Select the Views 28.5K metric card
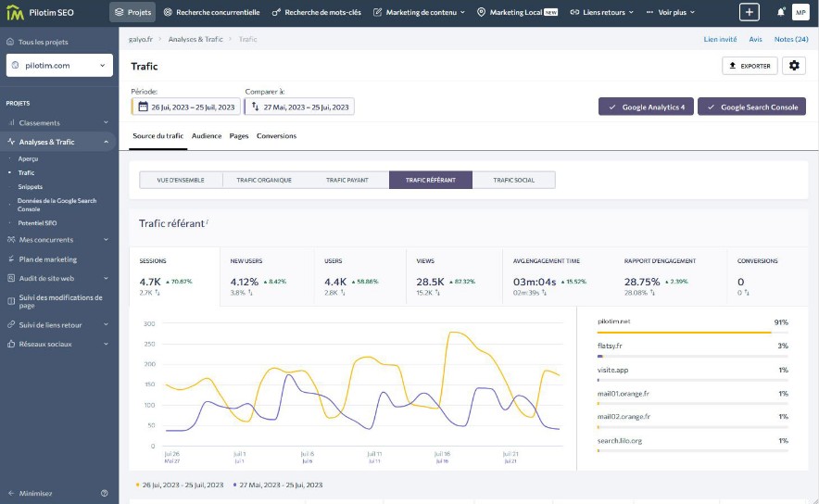The width and height of the screenshot is (819, 504). pos(453,276)
